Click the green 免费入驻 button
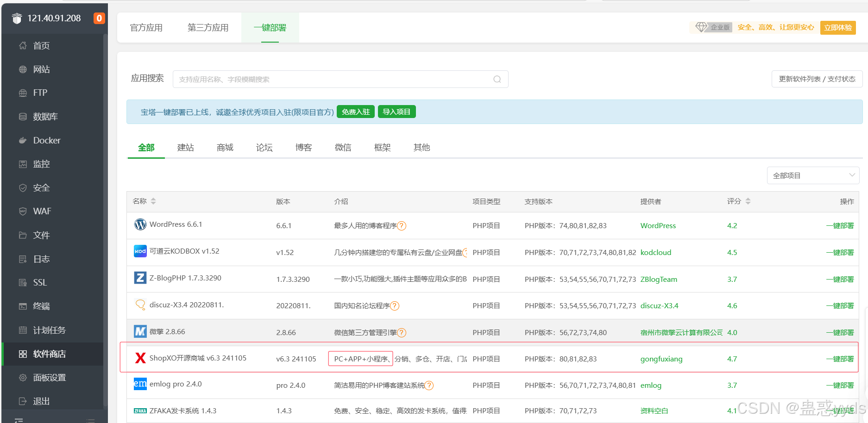 click(x=355, y=112)
